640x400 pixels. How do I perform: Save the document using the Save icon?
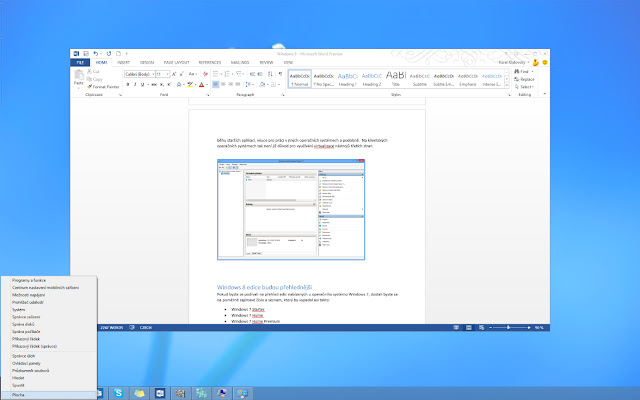86,53
